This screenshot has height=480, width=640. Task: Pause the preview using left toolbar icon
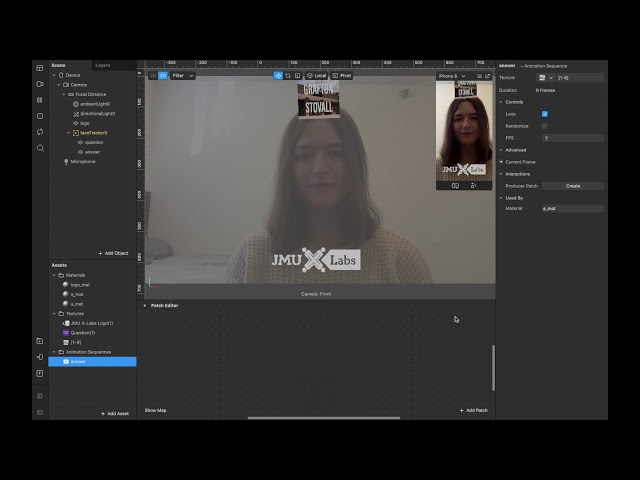click(40, 100)
